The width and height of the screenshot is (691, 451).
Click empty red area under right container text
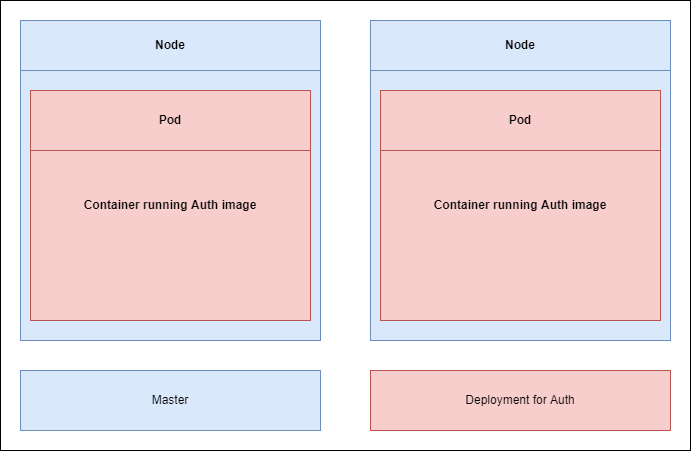pyautogui.click(x=520, y=270)
